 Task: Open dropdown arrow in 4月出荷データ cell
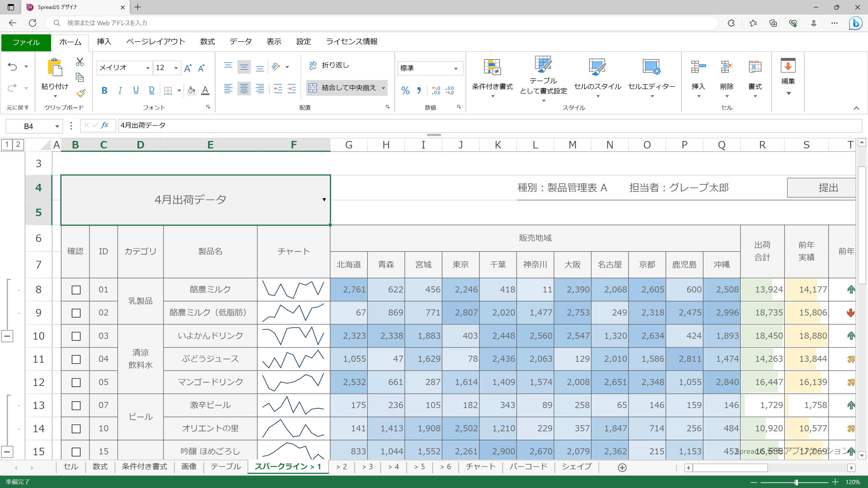324,200
